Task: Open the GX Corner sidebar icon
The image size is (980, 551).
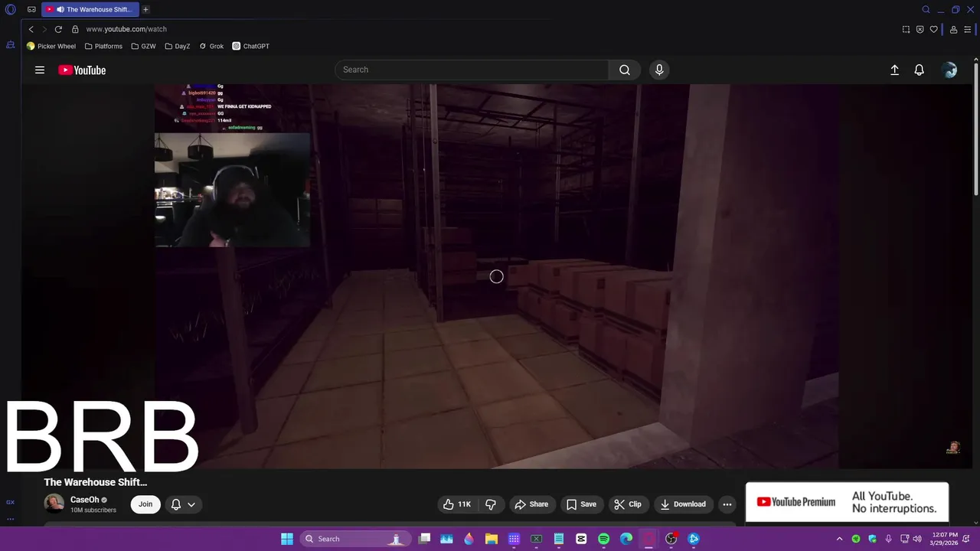Action: [10, 502]
